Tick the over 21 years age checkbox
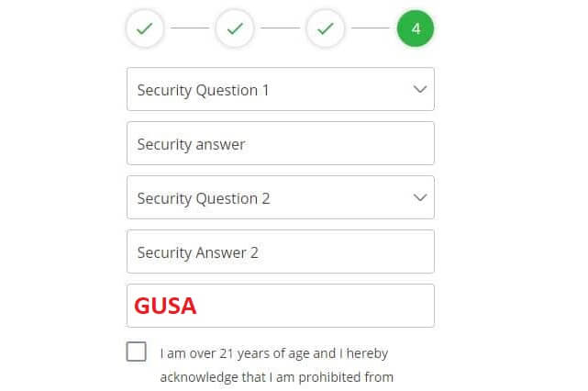This screenshot has width=588, height=391. click(137, 352)
